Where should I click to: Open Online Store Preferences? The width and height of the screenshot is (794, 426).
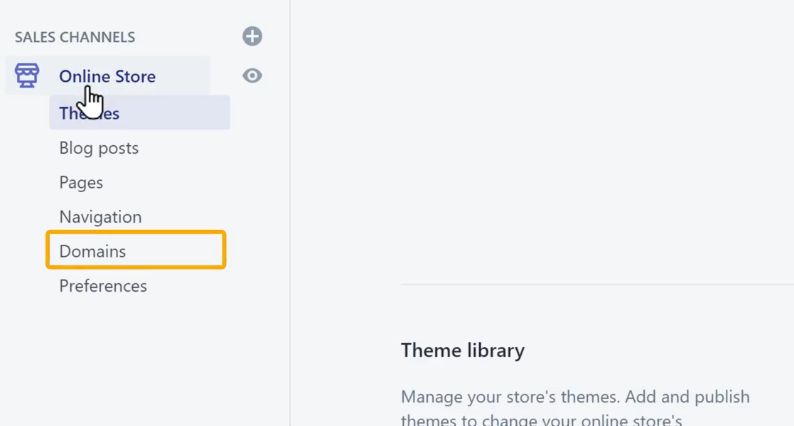(103, 286)
